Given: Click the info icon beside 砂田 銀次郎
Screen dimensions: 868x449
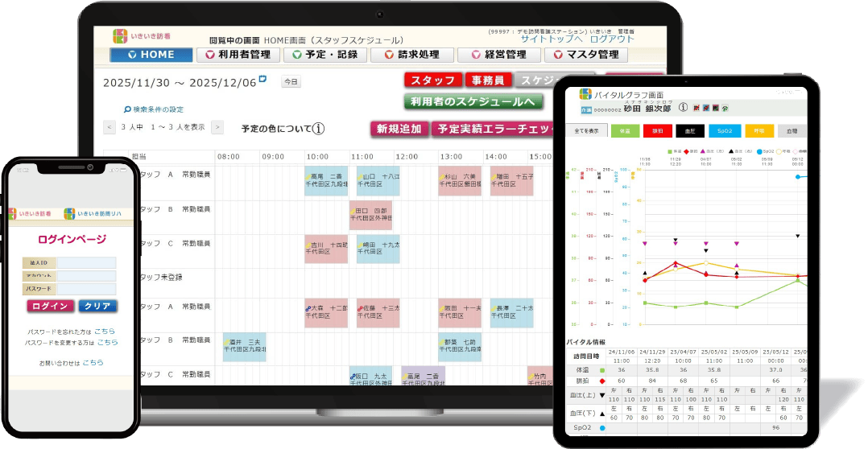Looking at the screenshot, I should [x=683, y=108].
